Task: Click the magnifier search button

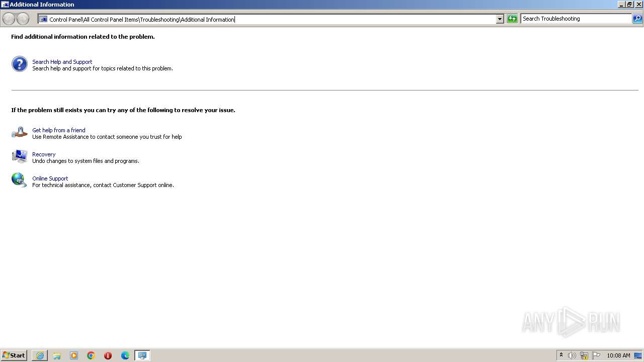Action: [x=637, y=19]
